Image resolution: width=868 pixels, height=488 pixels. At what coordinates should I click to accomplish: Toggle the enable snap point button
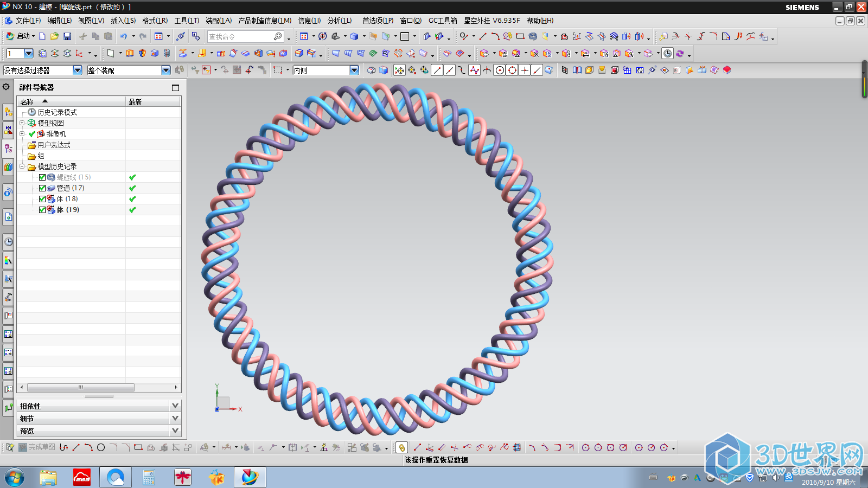pos(399,70)
